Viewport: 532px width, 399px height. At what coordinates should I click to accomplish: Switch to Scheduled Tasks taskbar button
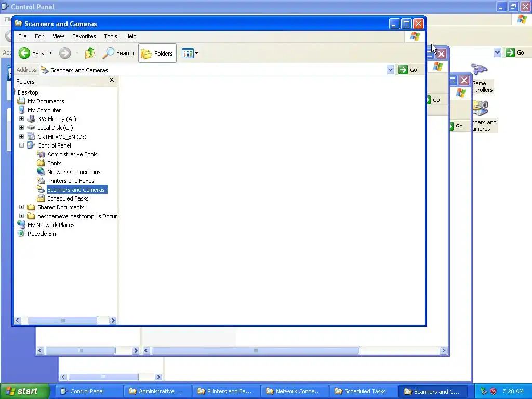point(363,391)
